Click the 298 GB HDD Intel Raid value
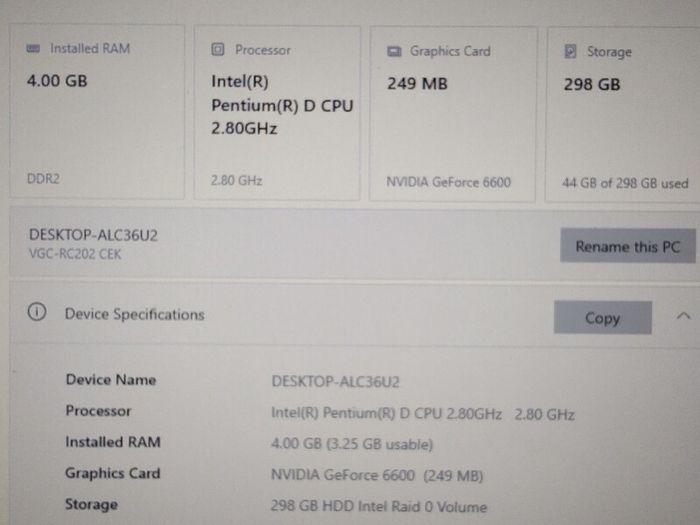 (x=379, y=506)
